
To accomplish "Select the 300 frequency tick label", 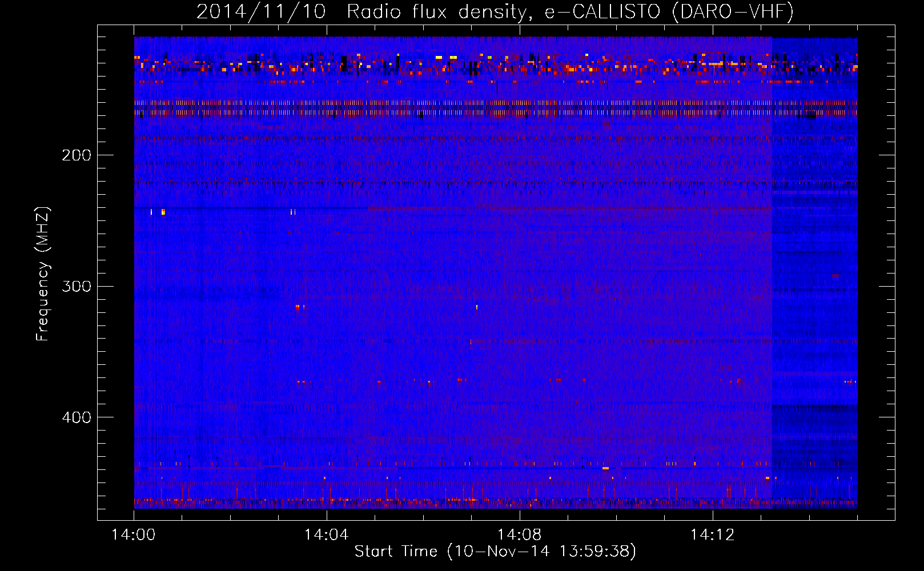I will point(77,286).
